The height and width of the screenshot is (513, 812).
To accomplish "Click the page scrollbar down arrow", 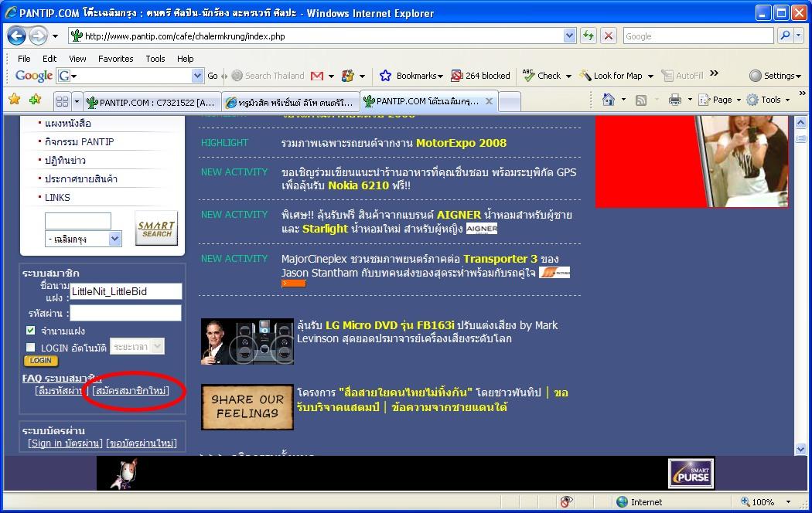I will [800, 449].
